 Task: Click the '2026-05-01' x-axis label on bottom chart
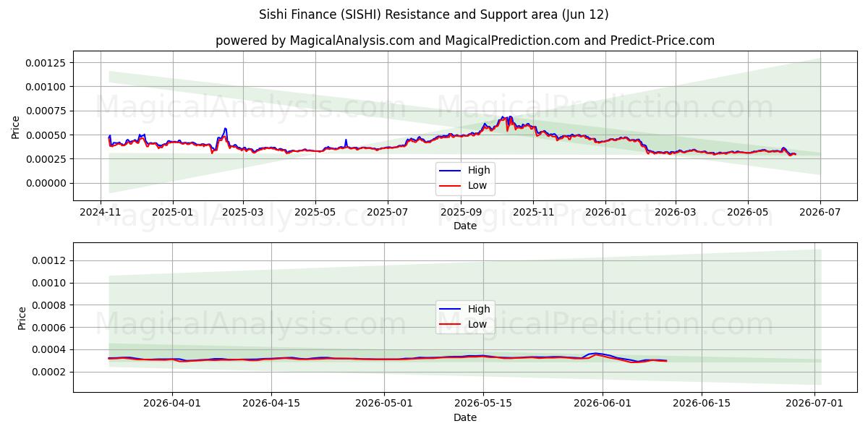click(384, 404)
